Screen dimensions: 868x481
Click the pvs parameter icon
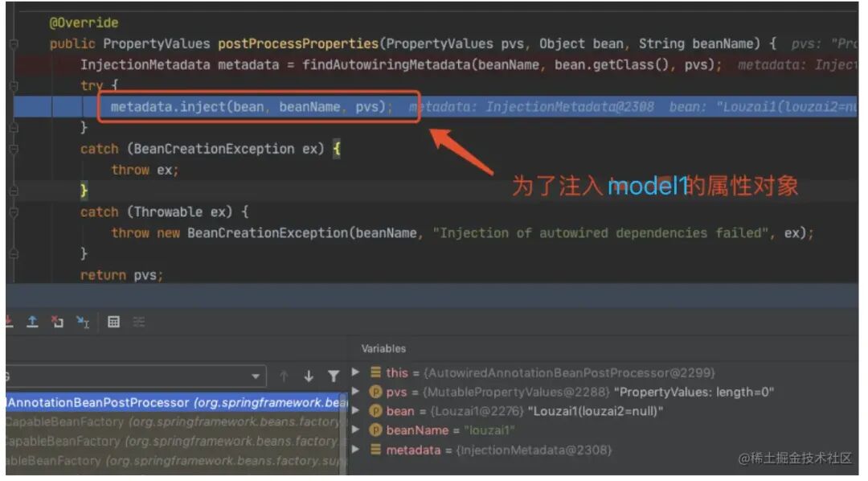[375, 392]
